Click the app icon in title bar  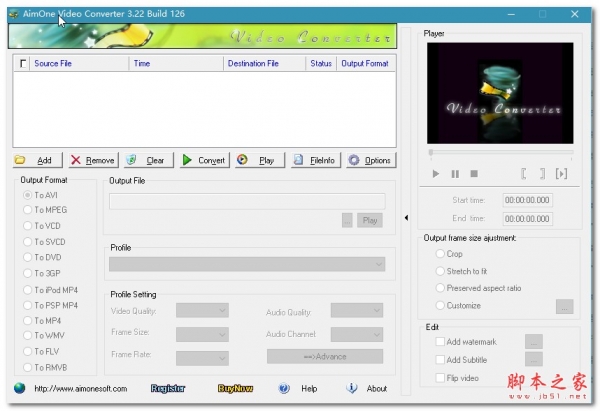(x=14, y=14)
